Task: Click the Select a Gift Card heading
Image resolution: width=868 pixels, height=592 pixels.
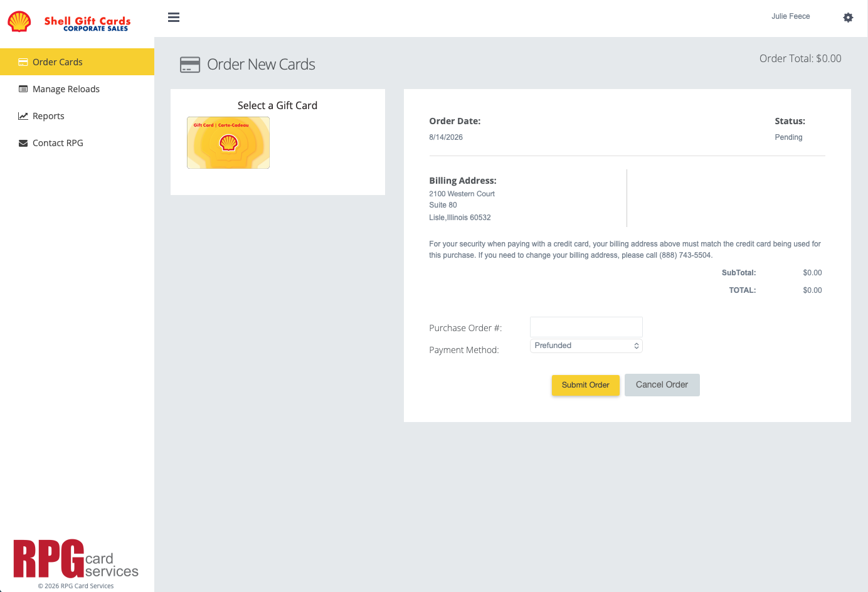Action: [x=277, y=105]
